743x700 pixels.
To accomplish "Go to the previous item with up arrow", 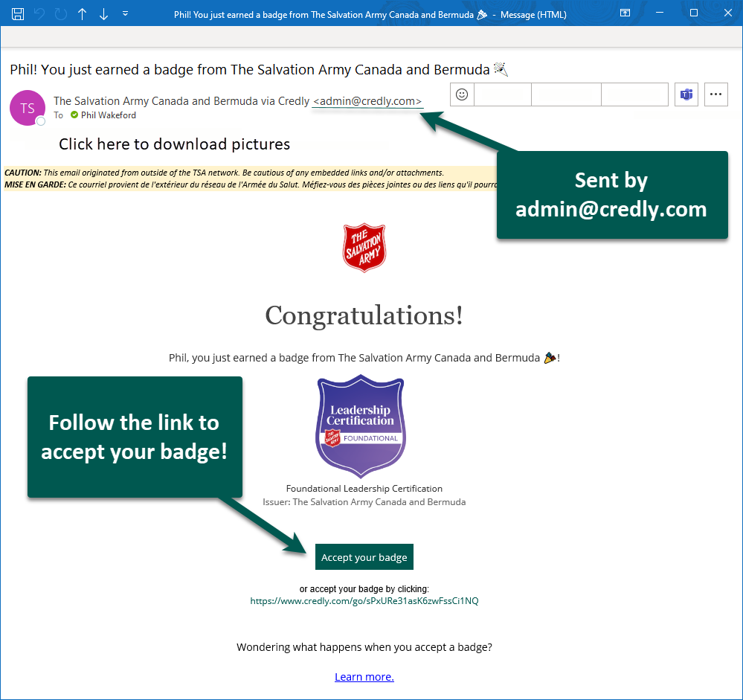I will pos(82,14).
